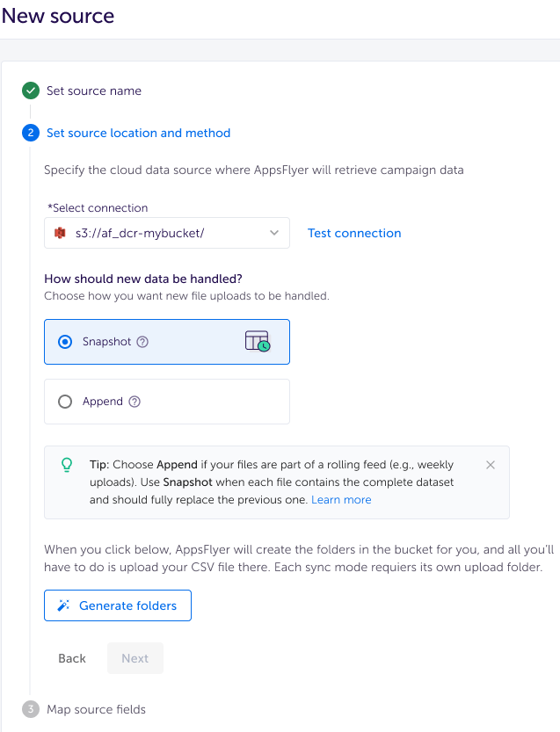Image resolution: width=560 pixels, height=732 pixels.
Task: Click the Test connection link
Action: (x=354, y=233)
